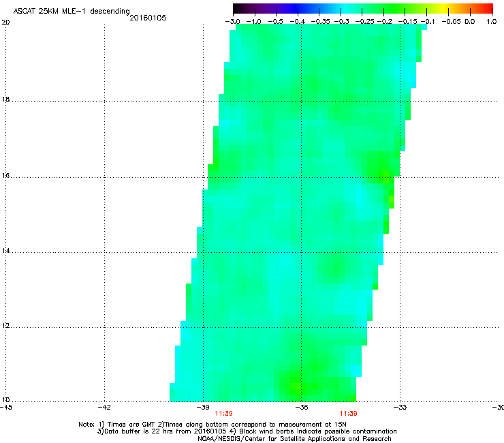504x443 pixels.
Task: Click the longitude axis label "-33"
Action: 400,408
